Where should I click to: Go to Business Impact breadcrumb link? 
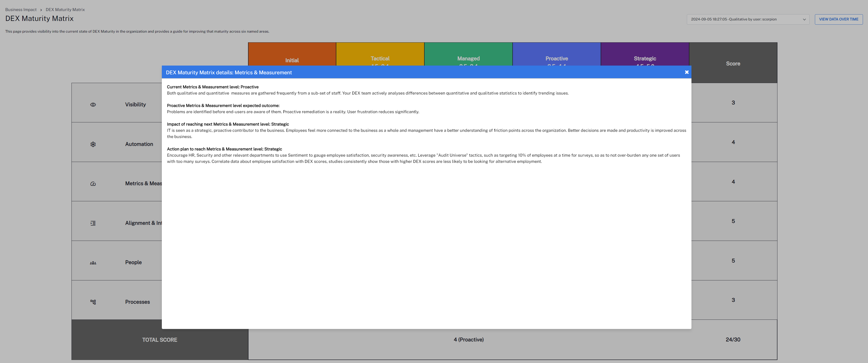(21, 9)
